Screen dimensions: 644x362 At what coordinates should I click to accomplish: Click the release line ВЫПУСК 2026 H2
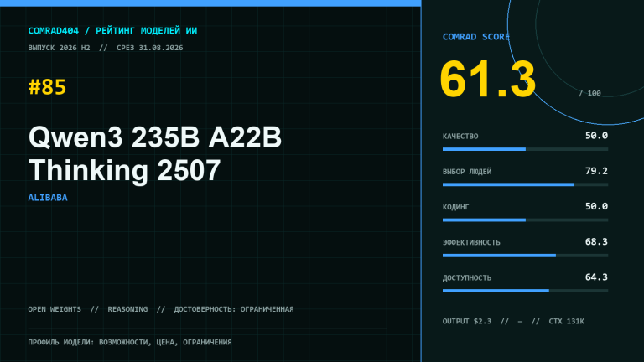pos(60,48)
